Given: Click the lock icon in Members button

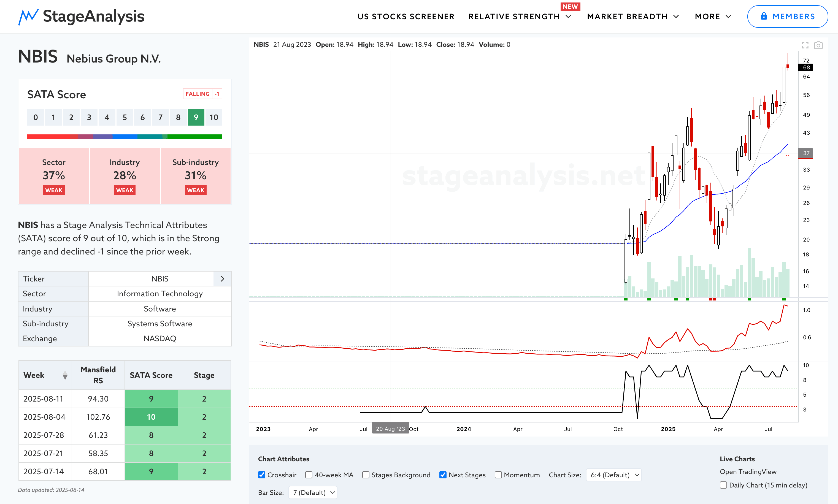Looking at the screenshot, I should (x=764, y=16).
